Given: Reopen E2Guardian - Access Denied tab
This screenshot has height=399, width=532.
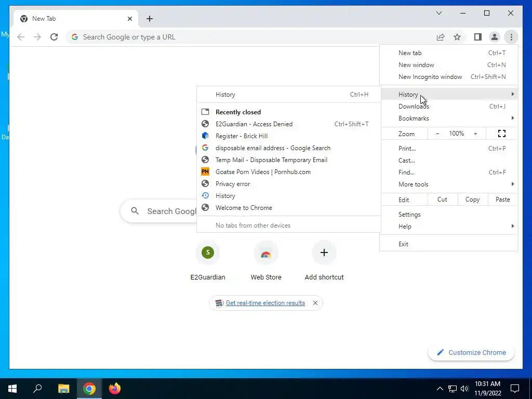Looking at the screenshot, I should [289, 124].
